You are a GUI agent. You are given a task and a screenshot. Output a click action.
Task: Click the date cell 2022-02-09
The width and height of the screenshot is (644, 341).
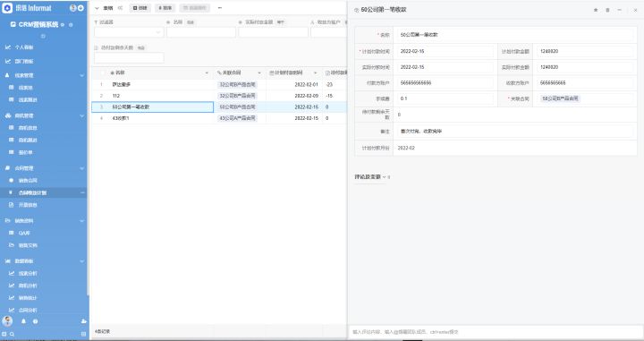(307, 96)
